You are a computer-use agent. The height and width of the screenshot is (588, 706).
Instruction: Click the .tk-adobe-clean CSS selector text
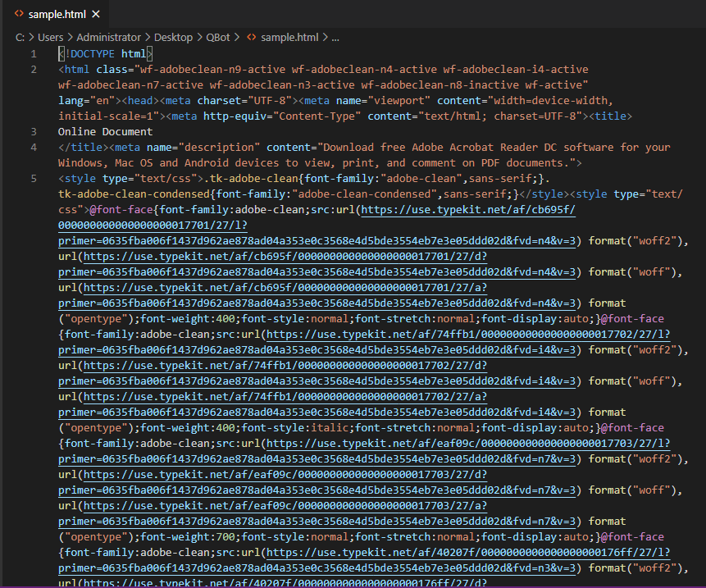(251, 178)
